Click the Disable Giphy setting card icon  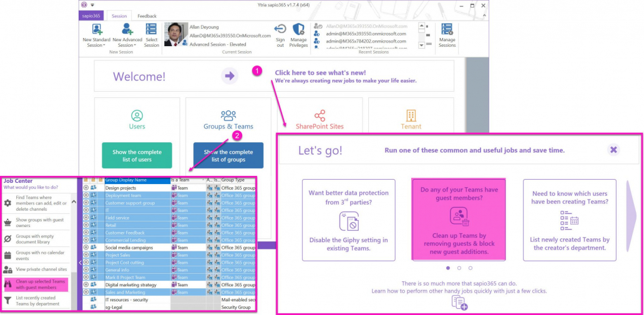349,221
